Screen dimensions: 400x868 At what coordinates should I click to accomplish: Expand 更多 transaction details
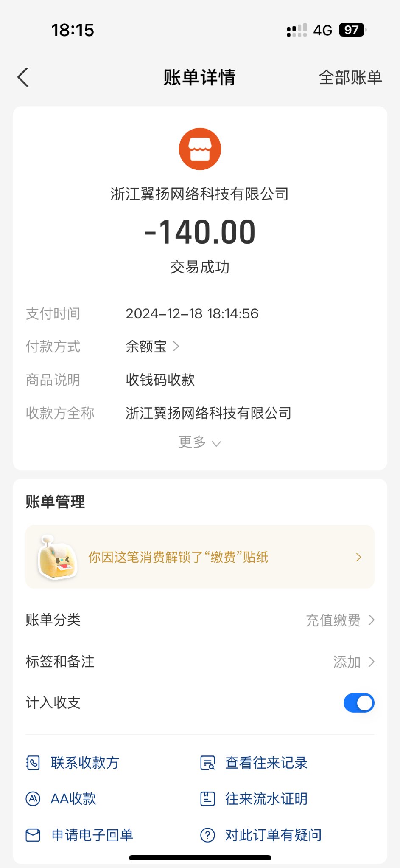tap(200, 442)
